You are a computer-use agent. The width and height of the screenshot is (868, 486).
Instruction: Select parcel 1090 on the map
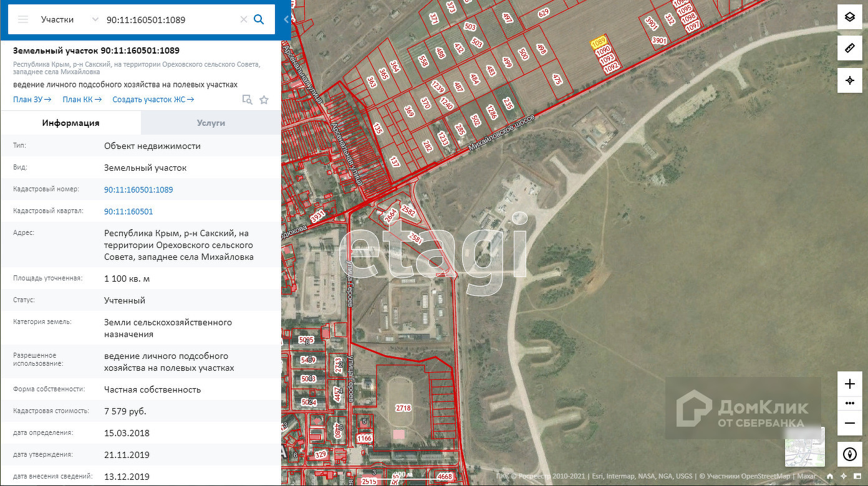click(x=603, y=52)
